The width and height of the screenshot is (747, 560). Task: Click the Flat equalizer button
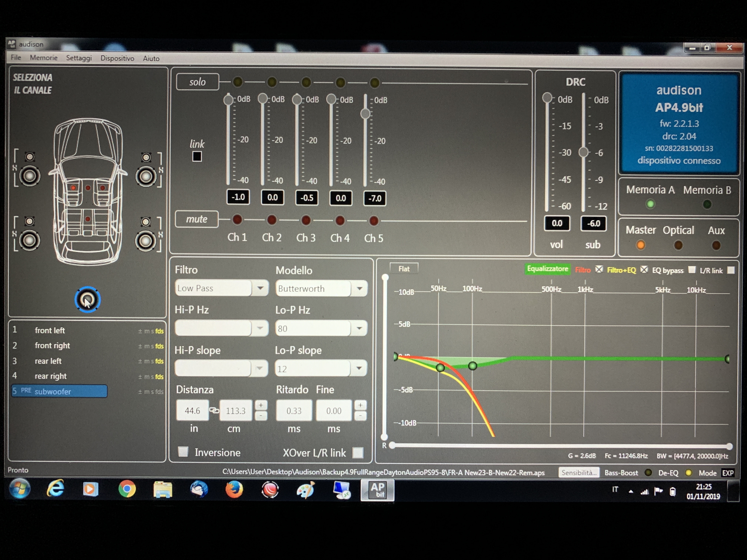(x=404, y=269)
